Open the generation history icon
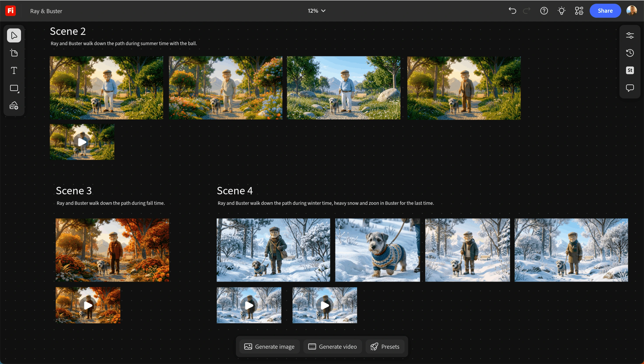This screenshot has width=644, height=364. click(x=630, y=53)
